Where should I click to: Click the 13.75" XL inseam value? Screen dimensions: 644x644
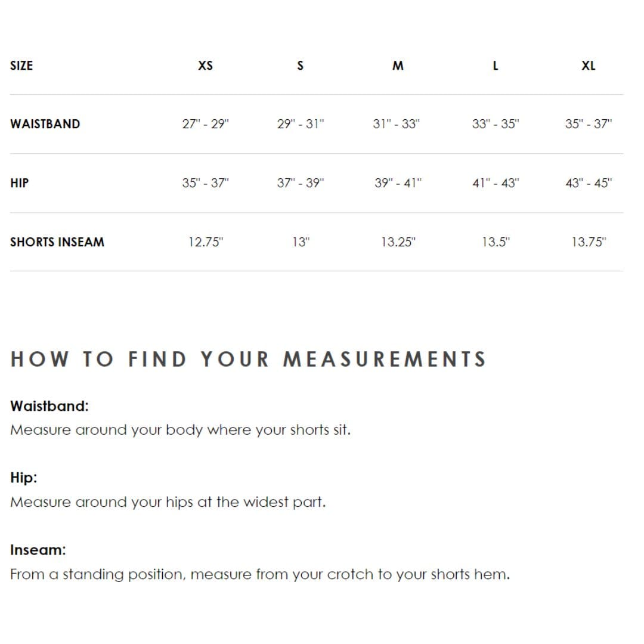pos(589,242)
